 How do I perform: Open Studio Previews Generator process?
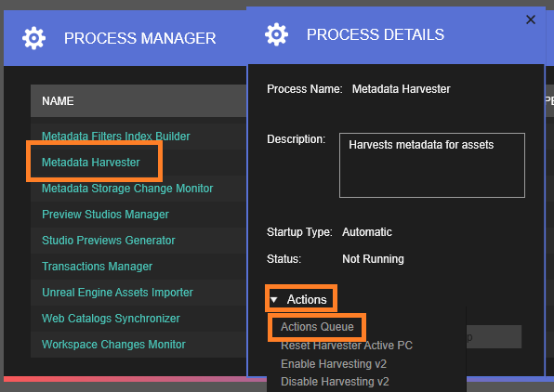tap(109, 241)
